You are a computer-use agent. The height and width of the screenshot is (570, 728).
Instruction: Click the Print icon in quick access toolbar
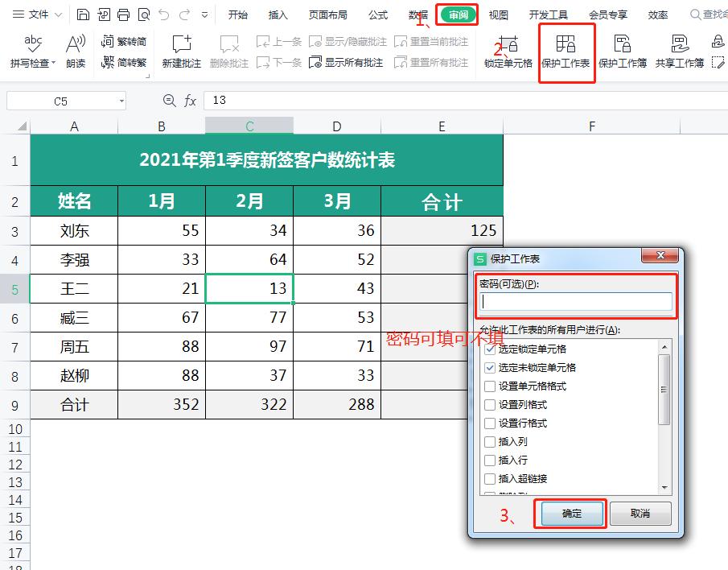(124, 14)
